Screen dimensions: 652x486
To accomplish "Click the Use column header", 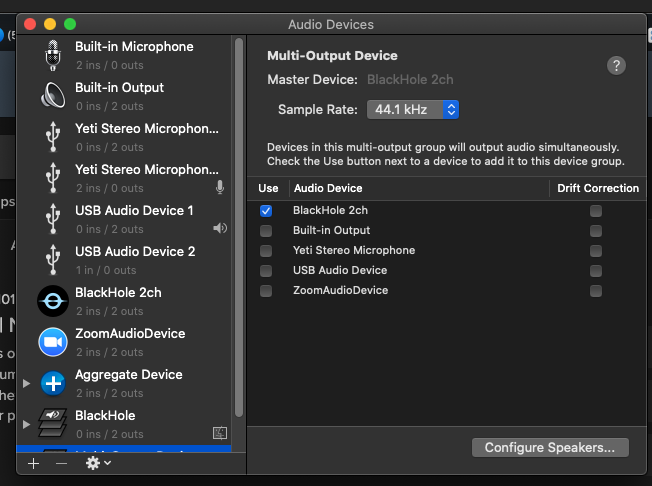I will click(x=268, y=188).
